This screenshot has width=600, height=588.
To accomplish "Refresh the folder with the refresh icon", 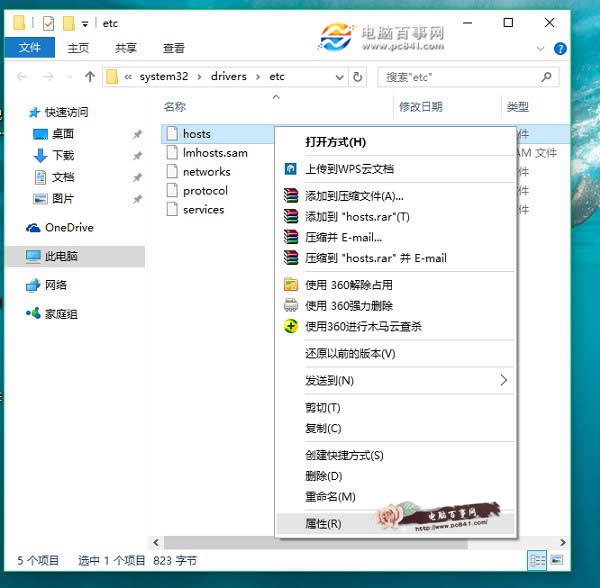I will [x=359, y=77].
